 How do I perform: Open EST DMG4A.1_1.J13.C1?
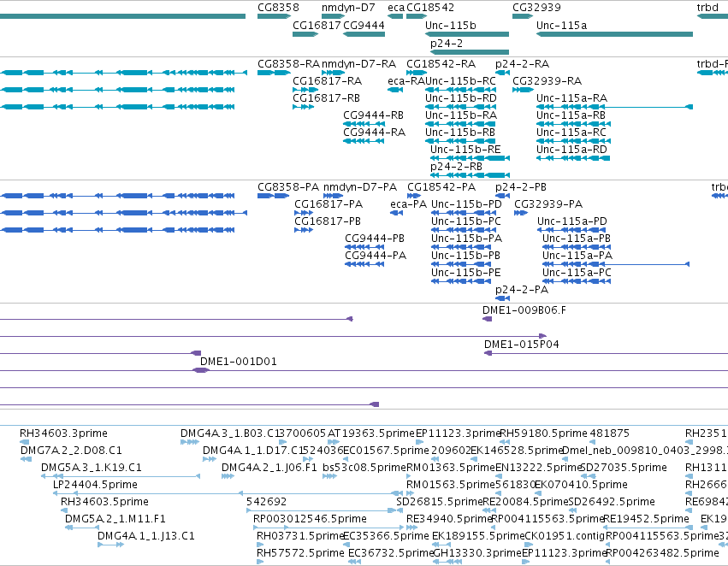click(146, 536)
